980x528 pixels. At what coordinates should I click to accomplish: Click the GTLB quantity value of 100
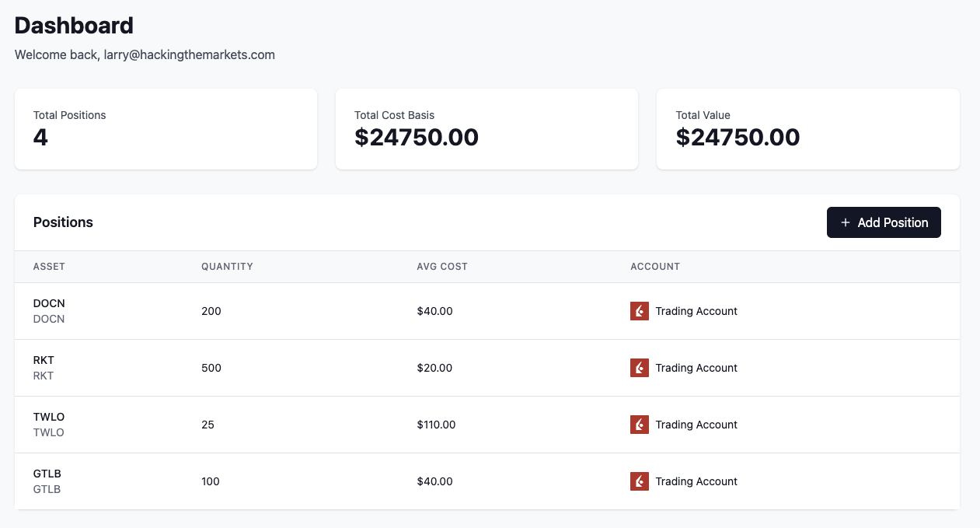(x=211, y=481)
